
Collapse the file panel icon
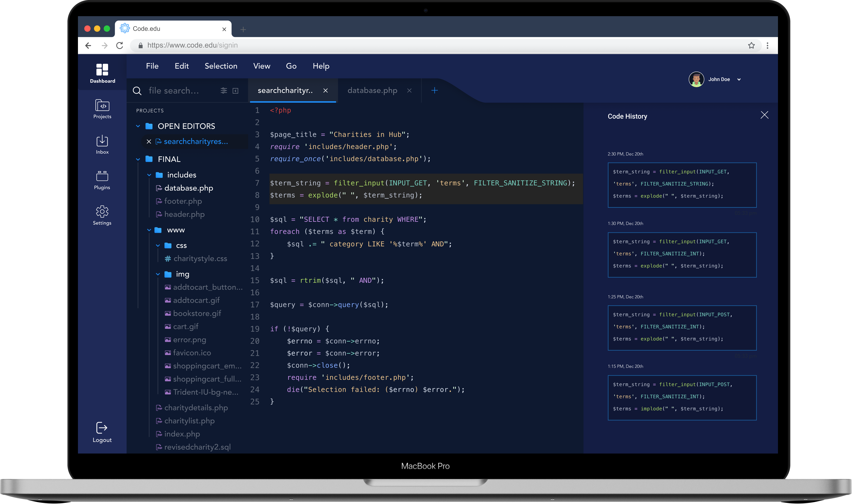click(x=235, y=91)
